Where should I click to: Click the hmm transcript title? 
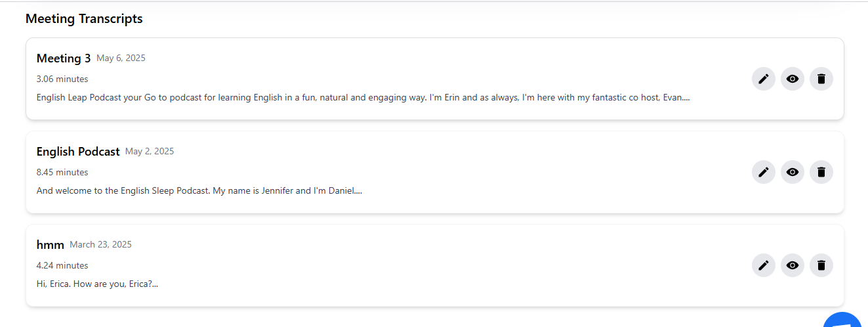[50, 245]
